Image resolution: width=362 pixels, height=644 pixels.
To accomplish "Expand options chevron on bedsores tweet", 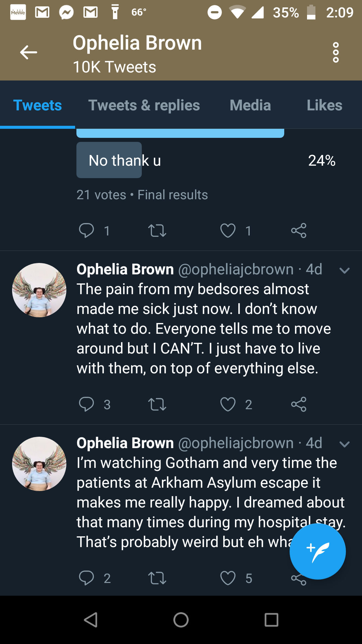I will pyautogui.click(x=345, y=270).
